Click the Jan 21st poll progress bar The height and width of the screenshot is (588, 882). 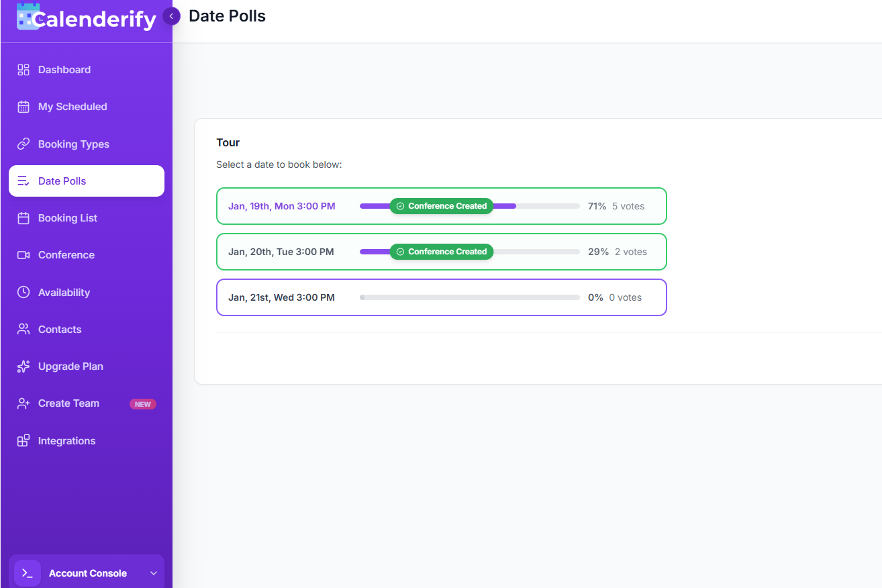click(469, 297)
